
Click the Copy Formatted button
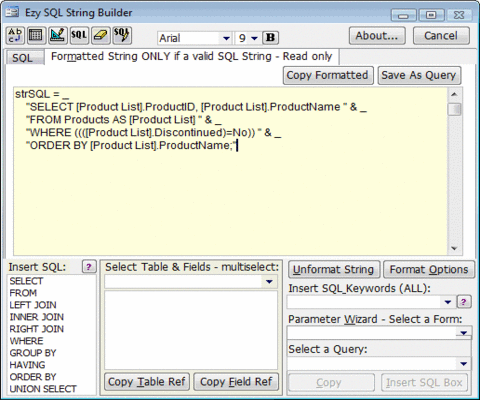pos(328,75)
